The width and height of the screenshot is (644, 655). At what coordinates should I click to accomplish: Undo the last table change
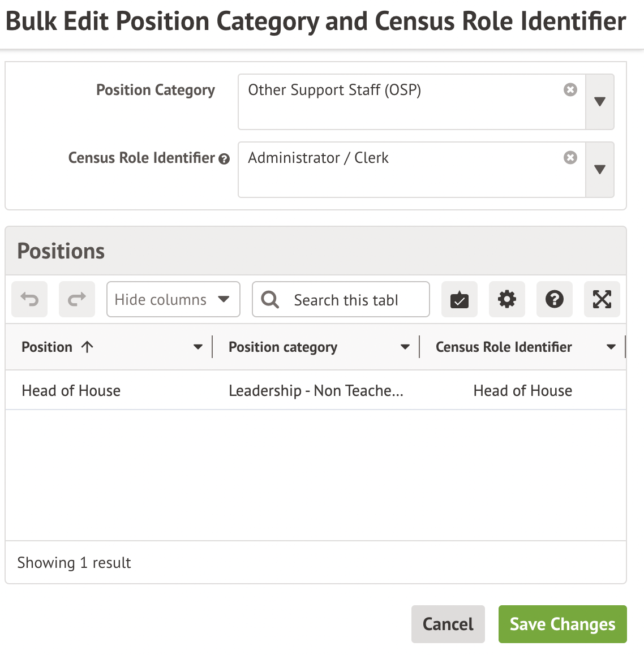(29, 299)
